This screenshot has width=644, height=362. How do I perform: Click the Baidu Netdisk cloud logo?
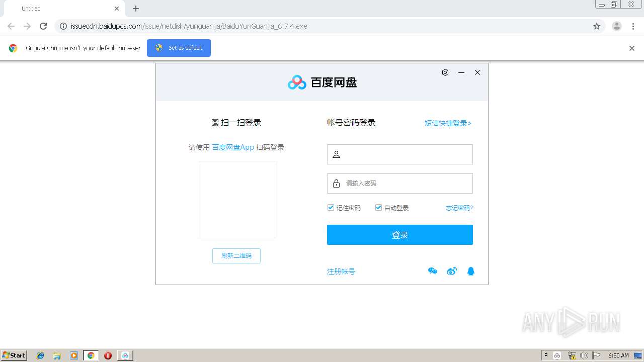click(297, 82)
